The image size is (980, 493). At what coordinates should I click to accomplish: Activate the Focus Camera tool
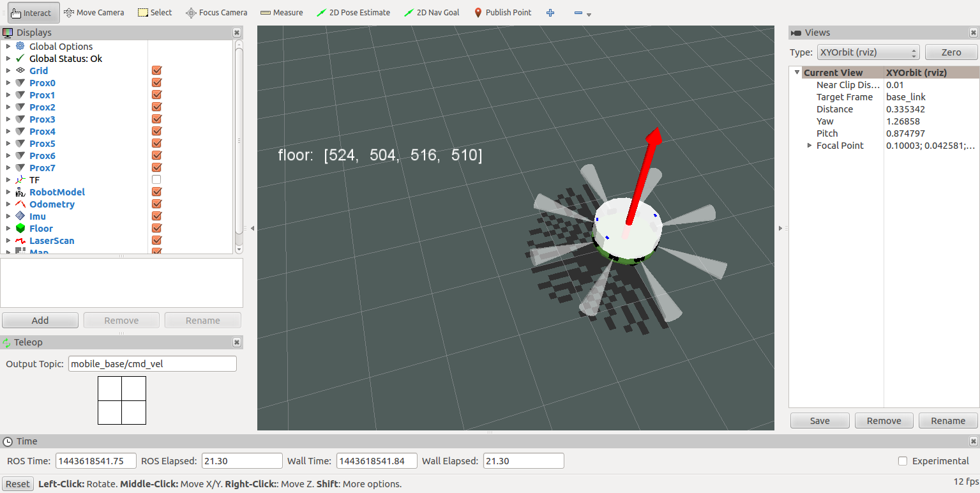tap(216, 13)
